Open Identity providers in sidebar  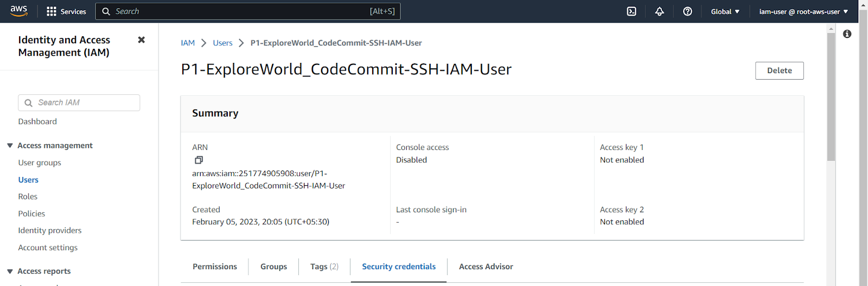point(50,230)
